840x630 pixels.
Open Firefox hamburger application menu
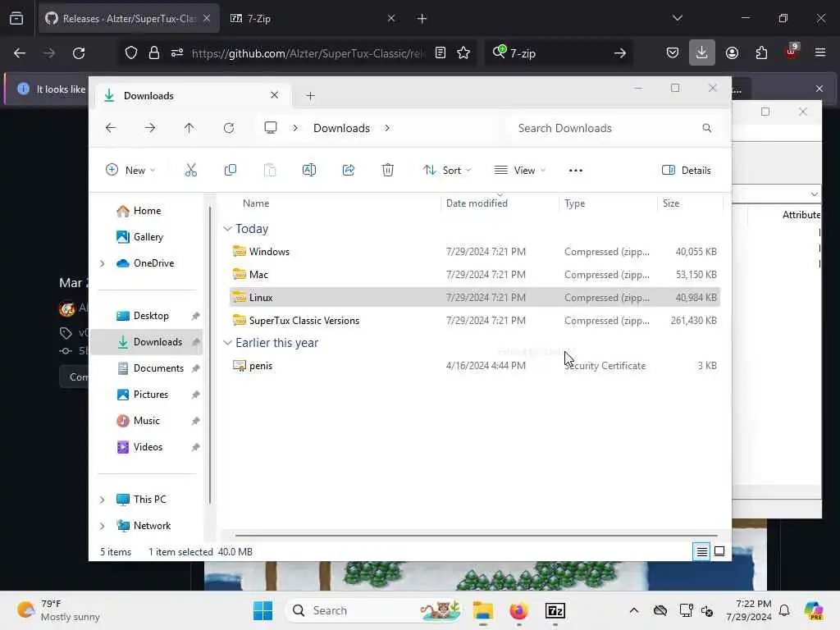tap(819, 52)
